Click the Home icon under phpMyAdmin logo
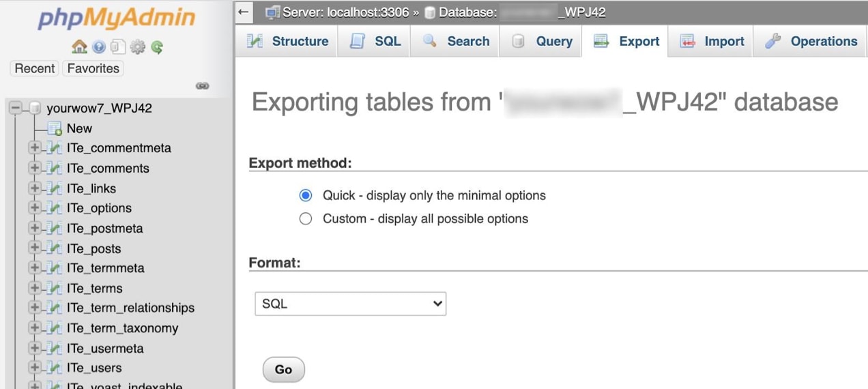868x389 pixels. (x=79, y=47)
